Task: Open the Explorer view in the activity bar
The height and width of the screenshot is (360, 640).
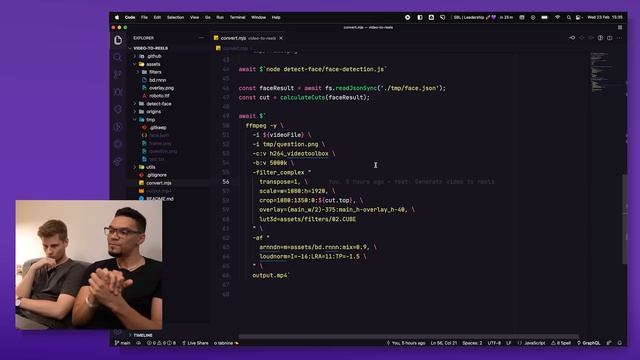Action: coord(118,40)
